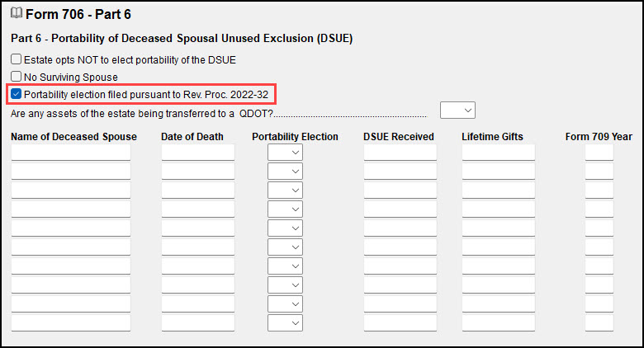Focus first DSUE Received input box
This screenshot has width=644, height=348.
(x=400, y=153)
